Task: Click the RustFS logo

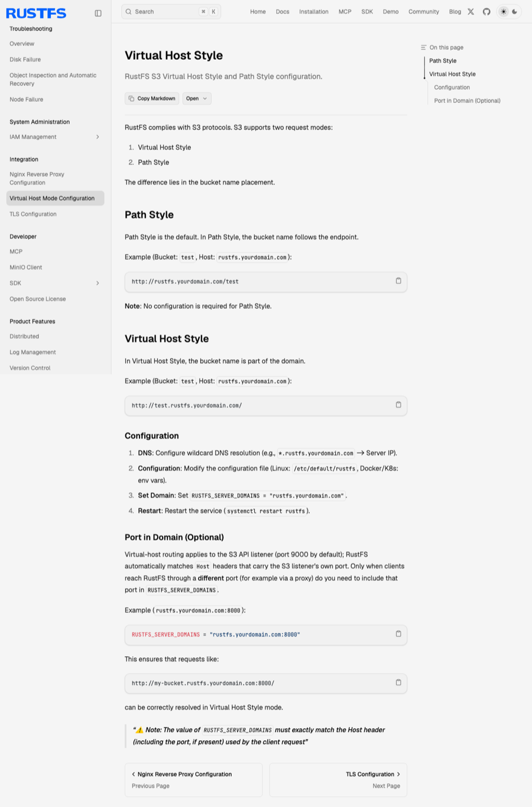Action: (x=36, y=13)
